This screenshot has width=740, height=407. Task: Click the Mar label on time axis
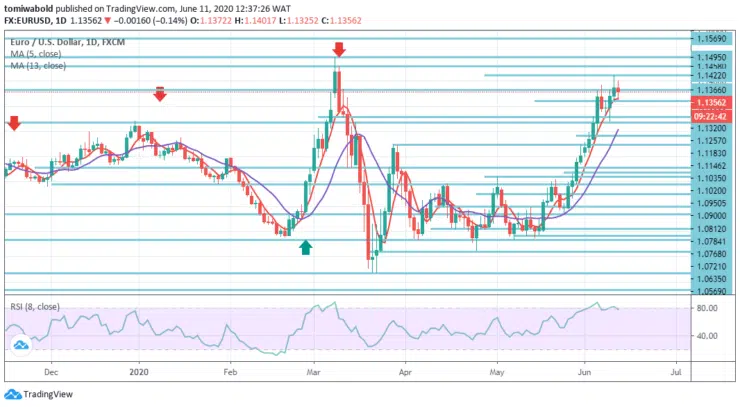313,372
